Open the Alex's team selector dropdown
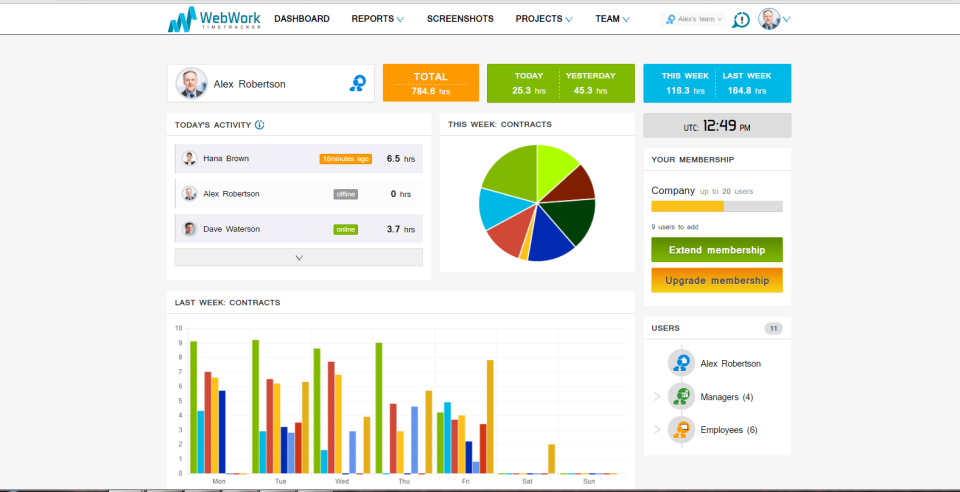 tap(694, 19)
